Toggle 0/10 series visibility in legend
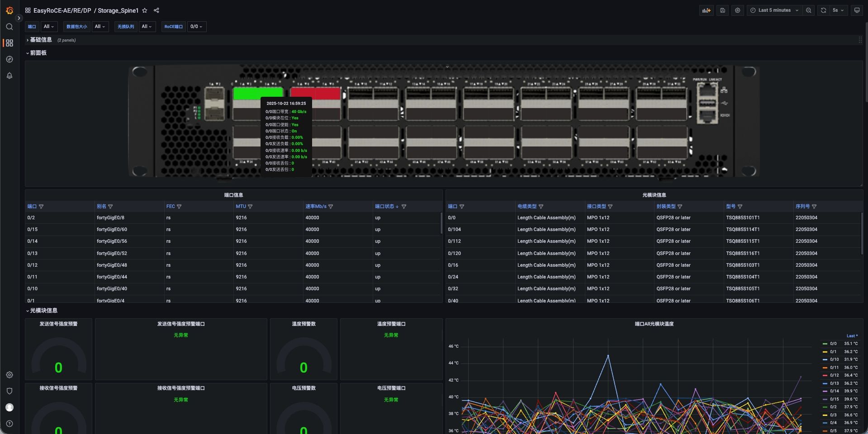The width and height of the screenshot is (868, 434). [x=834, y=359]
